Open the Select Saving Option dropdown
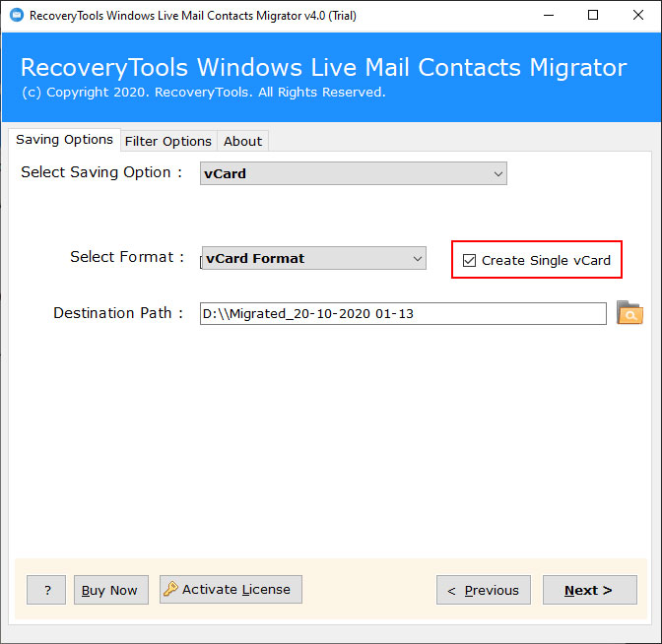662x644 pixels. 354,173
